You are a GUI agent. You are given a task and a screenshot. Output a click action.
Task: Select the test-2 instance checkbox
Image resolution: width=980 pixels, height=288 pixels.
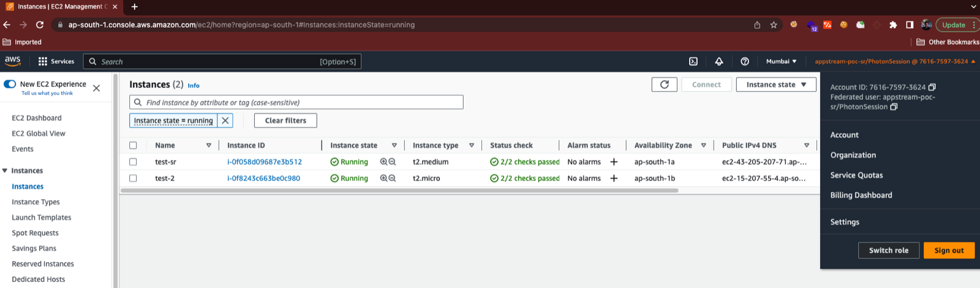pos(133,178)
